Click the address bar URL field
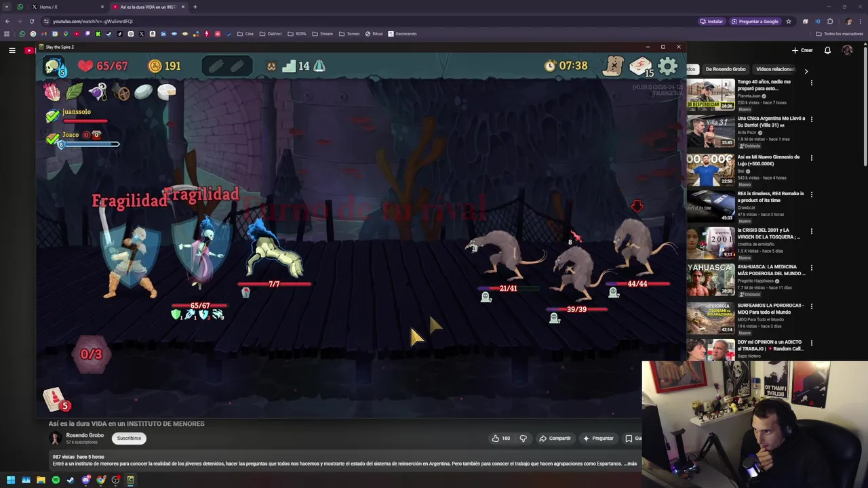This screenshot has height=488, width=868. [x=366, y=21]
